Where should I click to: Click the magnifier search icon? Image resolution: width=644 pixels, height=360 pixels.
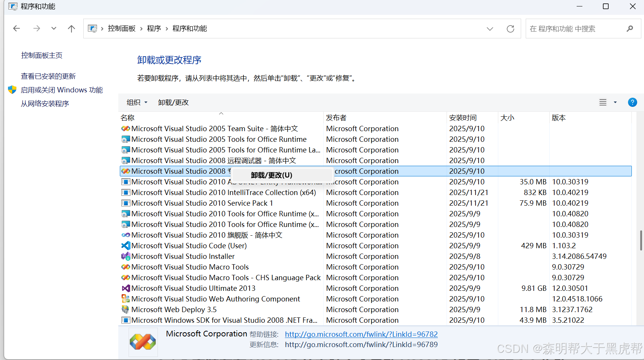[630, 29]
